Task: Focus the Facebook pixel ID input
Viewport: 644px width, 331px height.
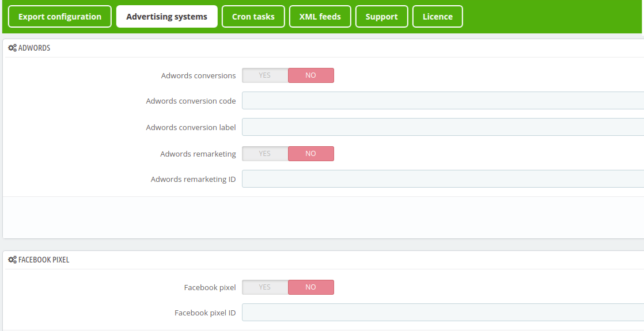Action: coord(443,313)
